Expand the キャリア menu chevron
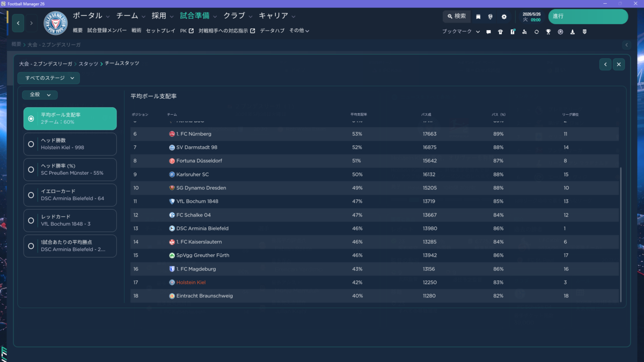Image resolution: width=644 pixels, height=362 pixels. click(293, 17)
